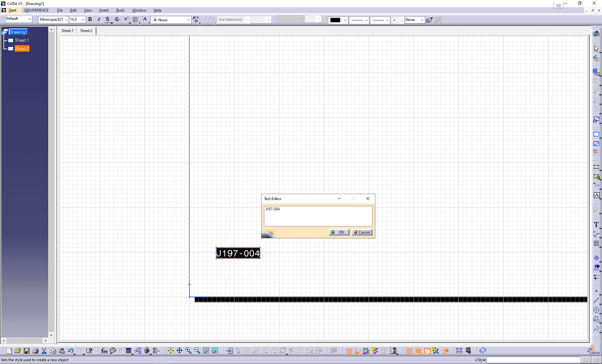602x364 pixels.
Task: Click tree panel scroll down arrow
Action: (51, 335)
